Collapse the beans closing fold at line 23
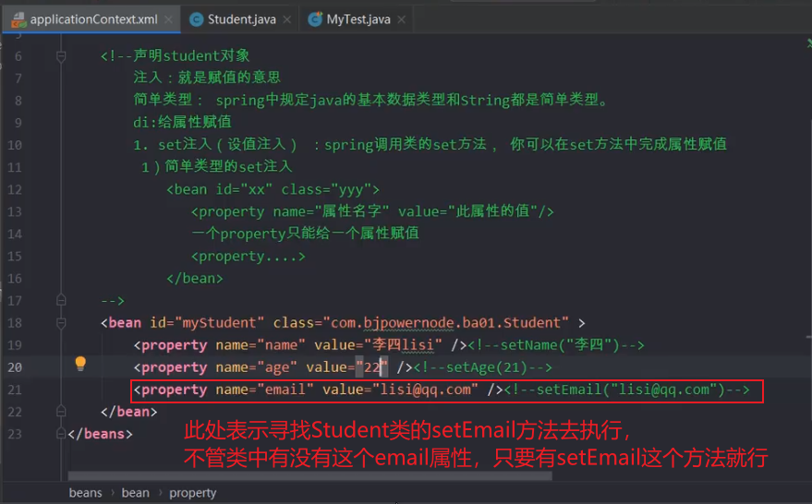812x504 pixels. point(61,434)
